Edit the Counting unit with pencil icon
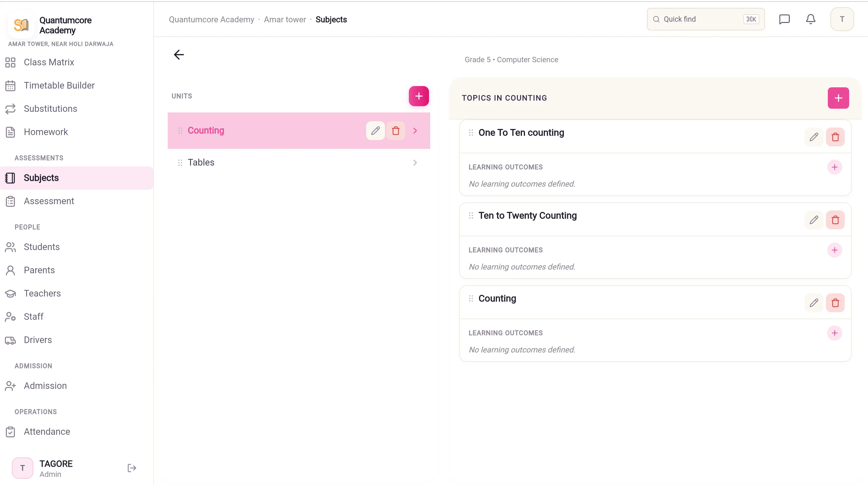 coord(375,131)
